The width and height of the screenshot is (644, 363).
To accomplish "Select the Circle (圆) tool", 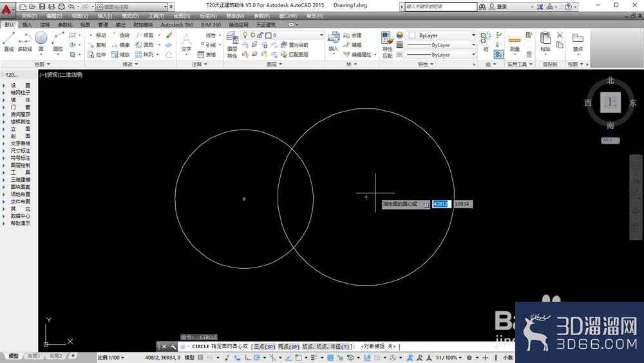I will [41, 41].
